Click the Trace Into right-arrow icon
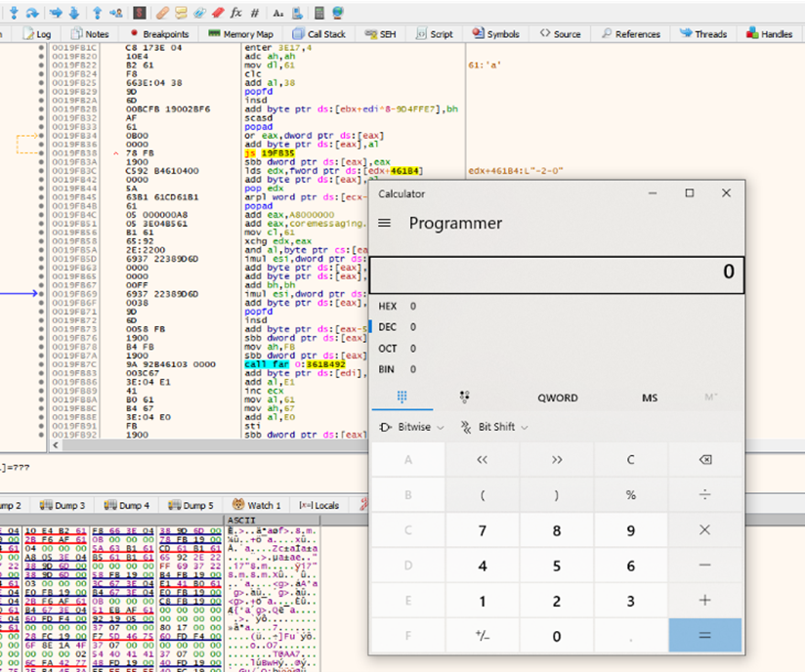 [x=56, y=13]
